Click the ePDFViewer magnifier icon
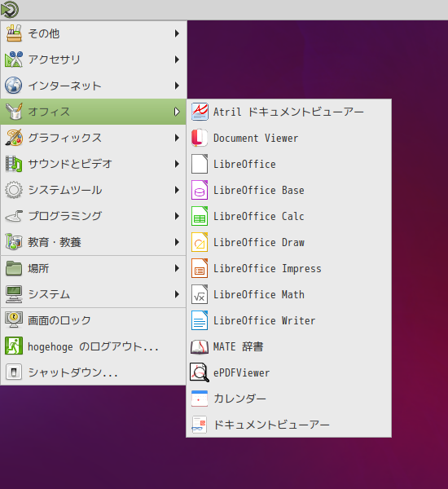This screenshot has height=489, width=448. [x=200, y=372]
